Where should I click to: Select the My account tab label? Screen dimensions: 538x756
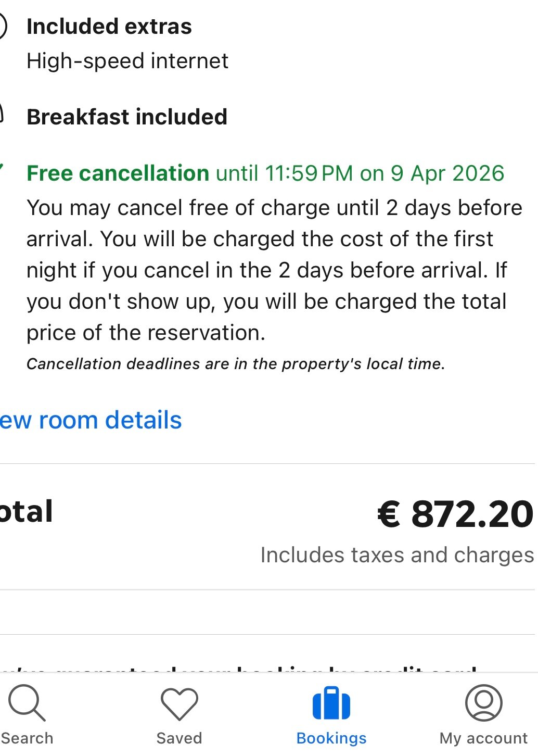[x=483, y=738]
